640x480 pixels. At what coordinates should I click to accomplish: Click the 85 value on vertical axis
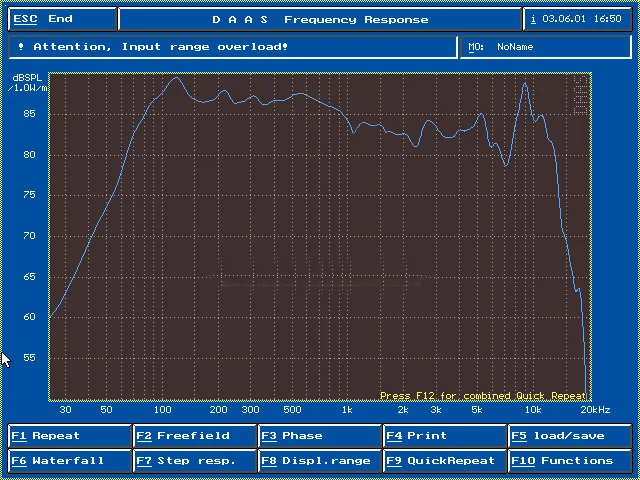(29, 113)
